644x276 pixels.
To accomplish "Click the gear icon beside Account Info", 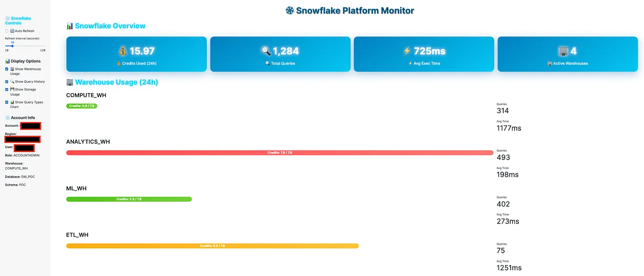I will point(8,117).
